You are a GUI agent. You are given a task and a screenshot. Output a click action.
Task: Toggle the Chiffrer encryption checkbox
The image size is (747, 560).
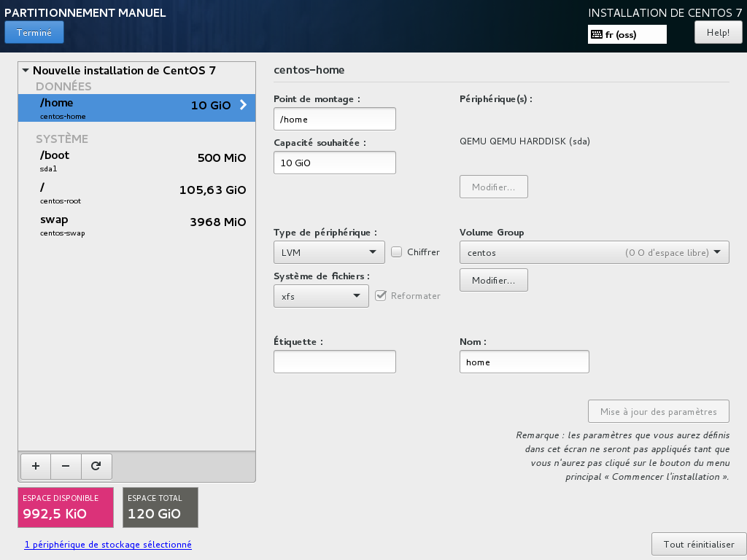pyautogui.click(x=396, y=252)
